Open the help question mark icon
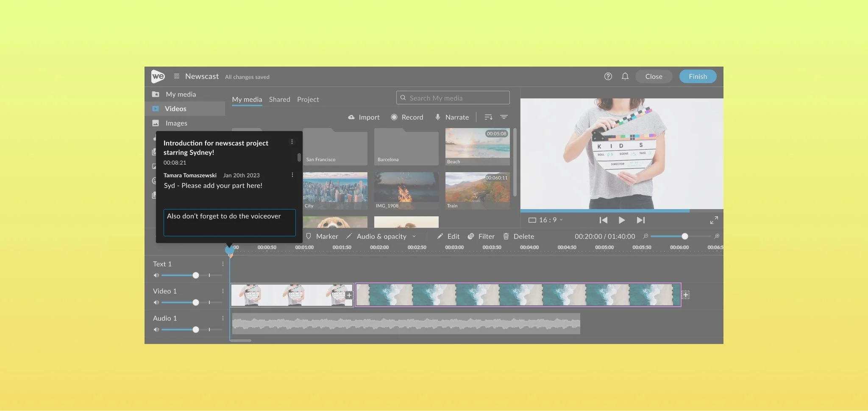Viewport: 868px width, 411px height. [x=608, y=76]
